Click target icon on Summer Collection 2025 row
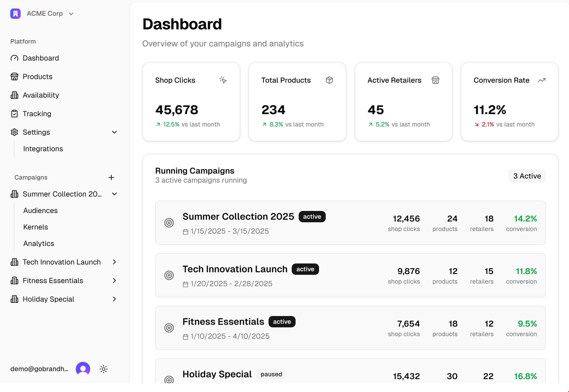 click(x=169, y=223)
